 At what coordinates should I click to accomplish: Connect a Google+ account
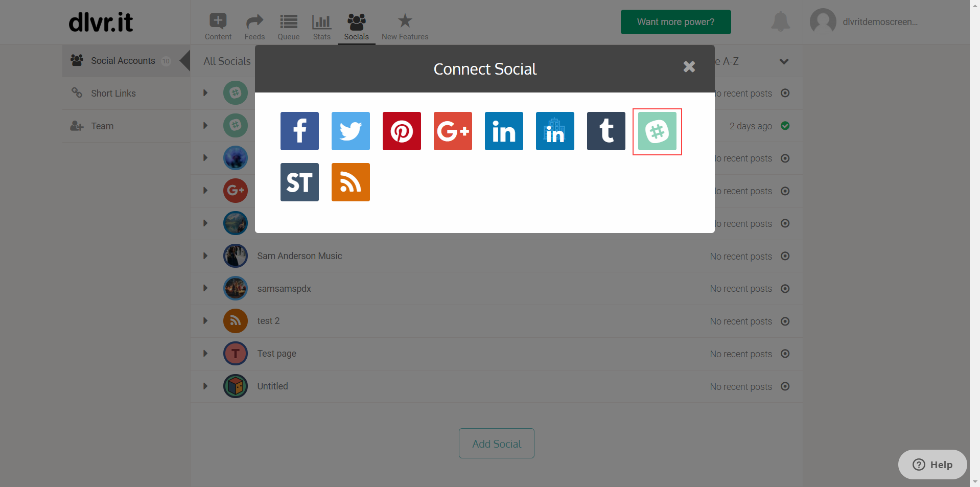(x=453, y=131)
